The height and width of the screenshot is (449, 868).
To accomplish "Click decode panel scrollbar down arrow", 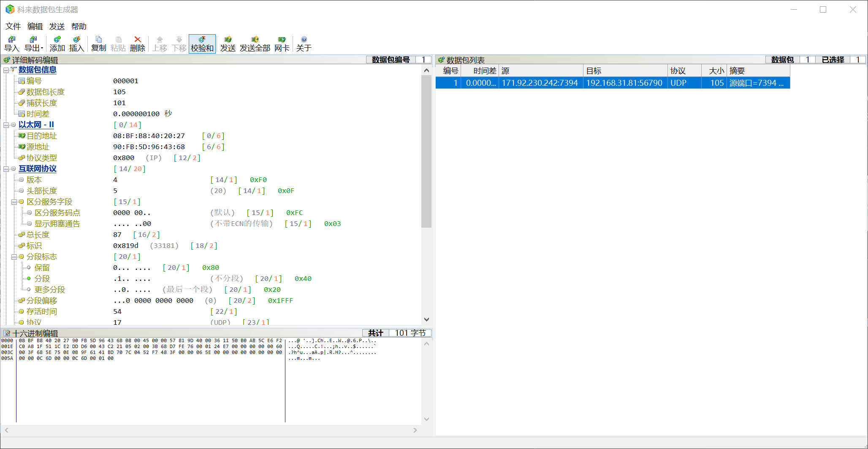I will point(426,319).
